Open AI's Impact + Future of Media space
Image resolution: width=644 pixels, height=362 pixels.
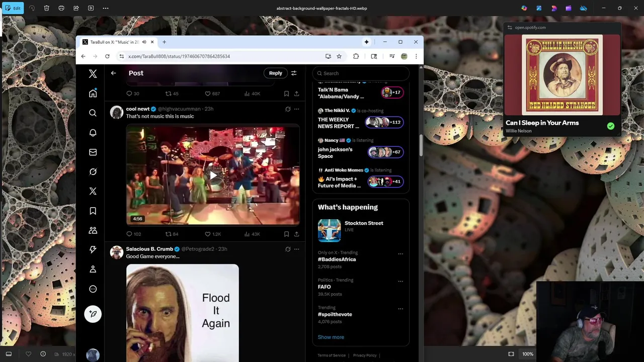click(x=360, y=182)
